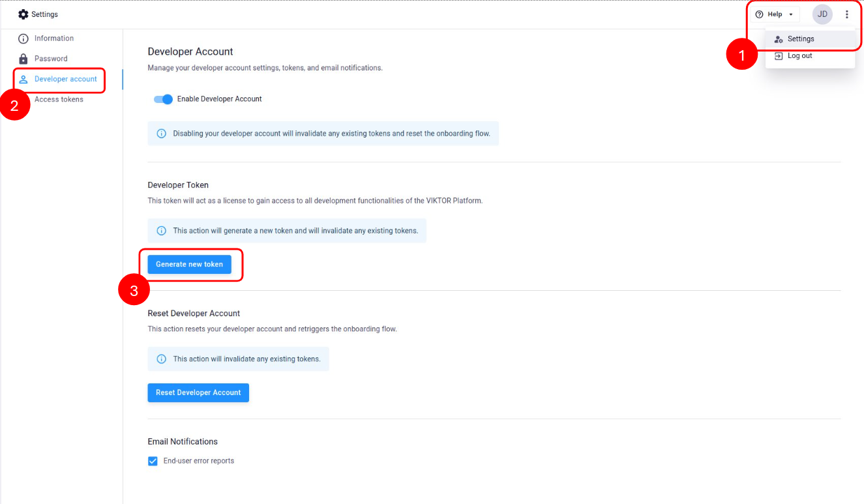Open the Password settings page
The width and height of the screenshot is (864, 504).
point(51,59)
